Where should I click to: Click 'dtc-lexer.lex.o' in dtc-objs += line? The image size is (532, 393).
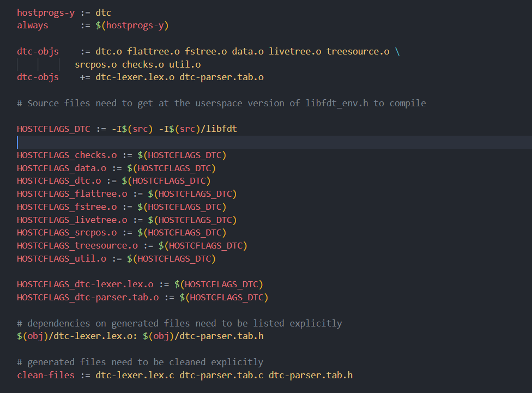tap(135, 77)
